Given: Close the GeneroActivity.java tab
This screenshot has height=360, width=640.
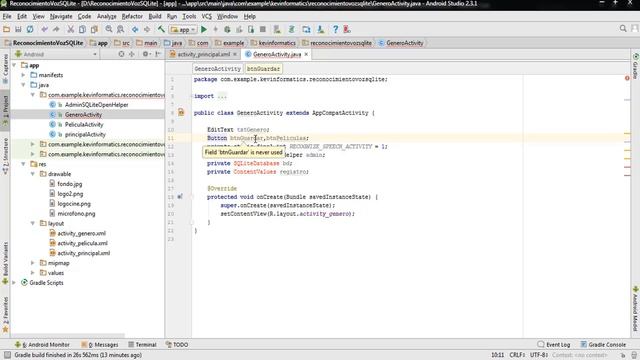Looking at the screenshot, I should click(x=306, y=54).
